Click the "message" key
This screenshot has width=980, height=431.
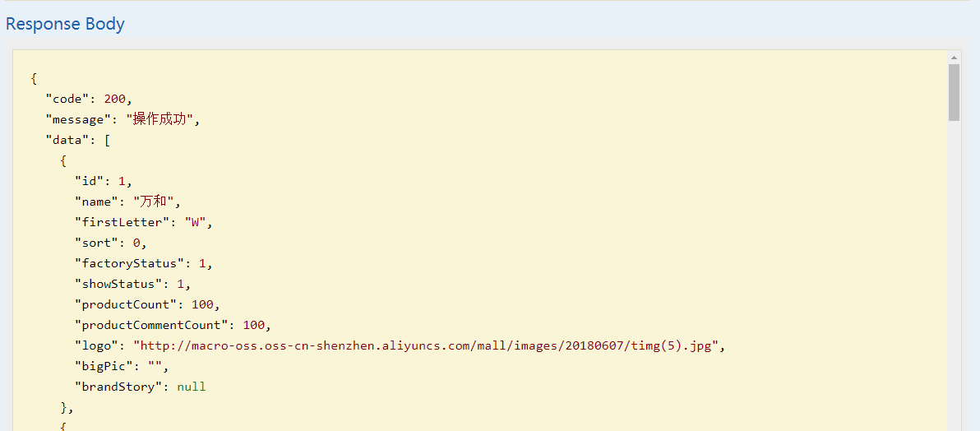(77, 119)
